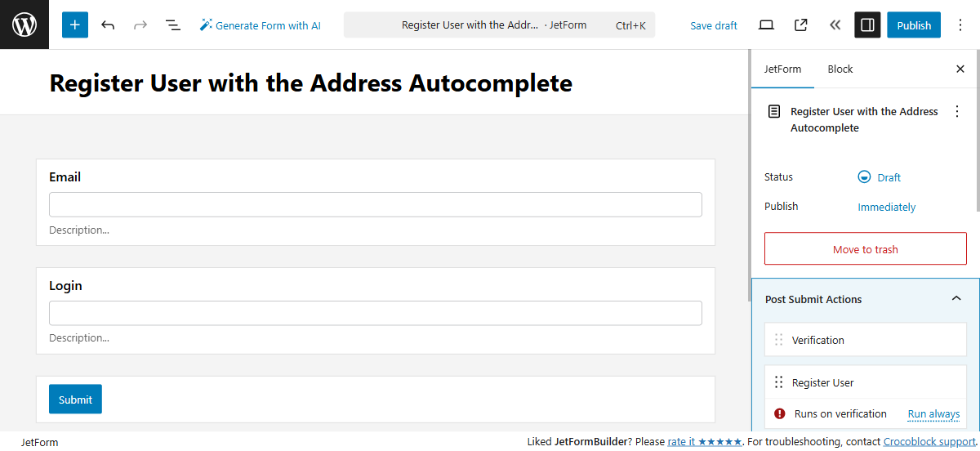Change the Draft status
This screenshot has width=980, height=451.
point(880,177)
